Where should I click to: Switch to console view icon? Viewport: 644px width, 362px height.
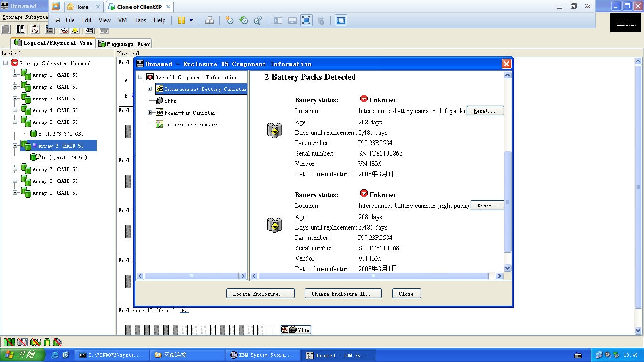click(341, 20)
